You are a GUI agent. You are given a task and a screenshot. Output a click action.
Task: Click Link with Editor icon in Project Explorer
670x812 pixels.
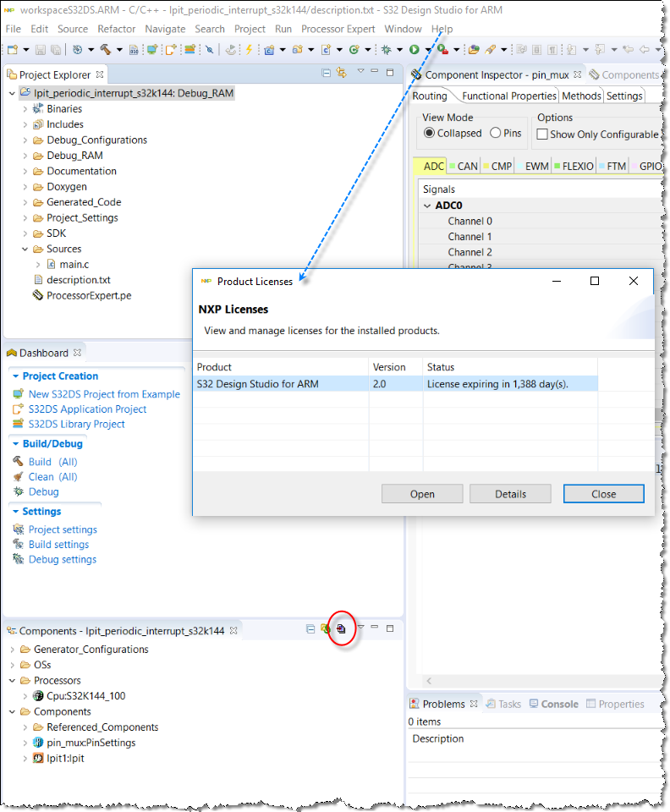341,73
